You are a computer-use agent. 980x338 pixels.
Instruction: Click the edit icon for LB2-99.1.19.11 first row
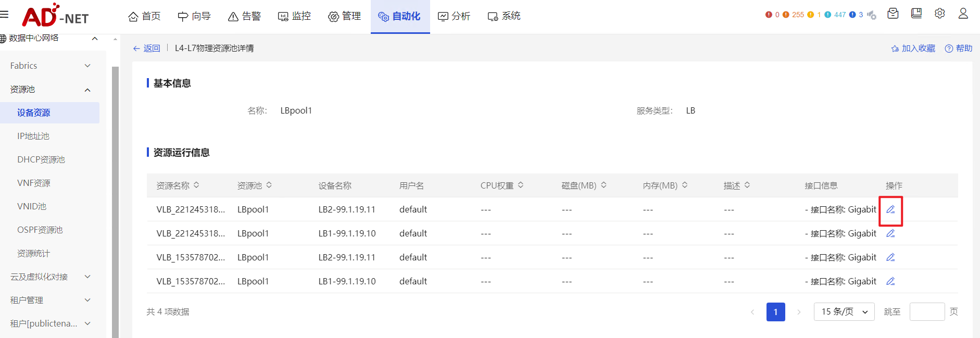890,209
